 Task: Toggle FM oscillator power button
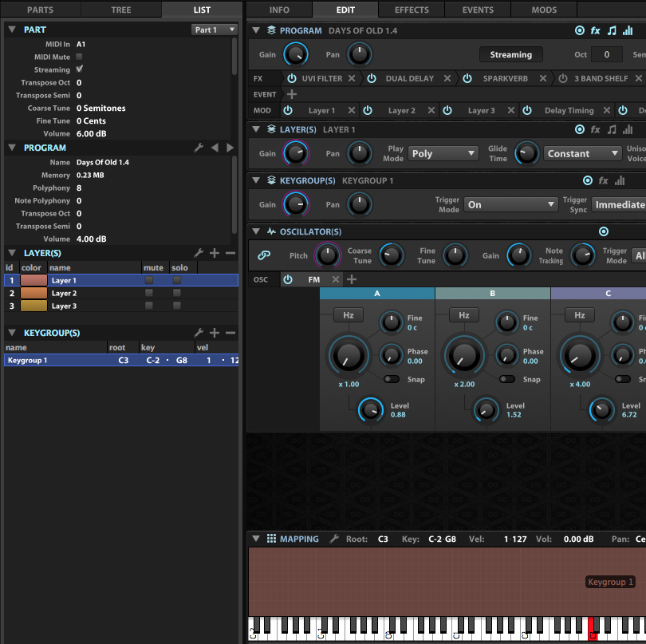point(288,279)
